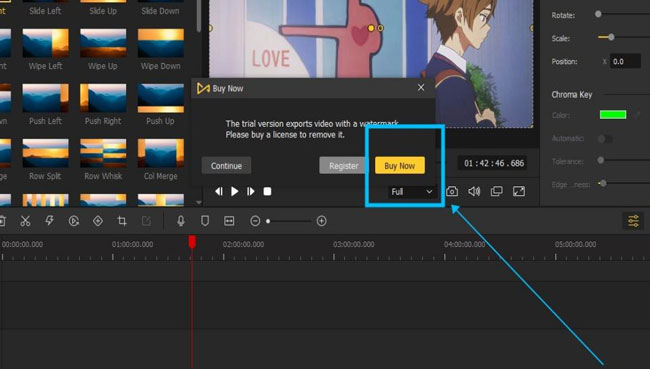Open the Full preview quality dropdown
650x369 pixels.
[x=412, y=192]
